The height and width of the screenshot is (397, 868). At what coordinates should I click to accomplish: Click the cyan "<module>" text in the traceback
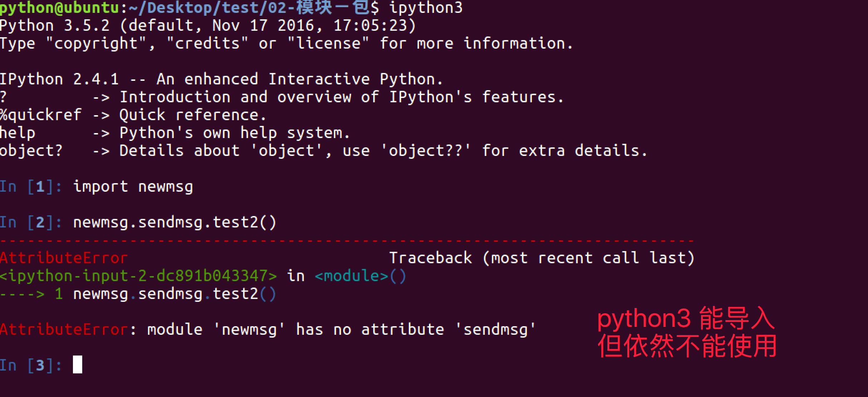click(x=351, y=276)
